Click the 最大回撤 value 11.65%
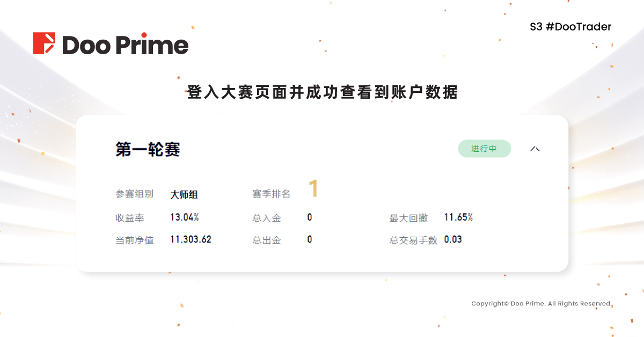Viewport: 644px width, 337px height. (459, 217)
